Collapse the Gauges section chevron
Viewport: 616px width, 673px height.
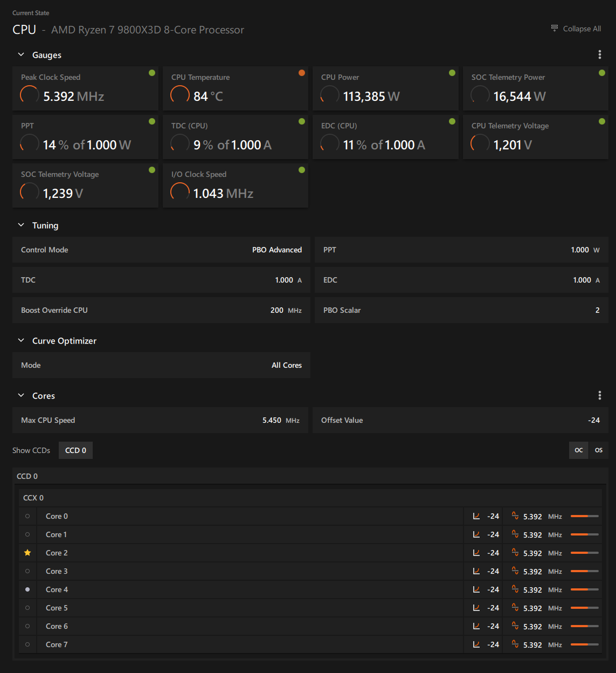pos(21,54)
